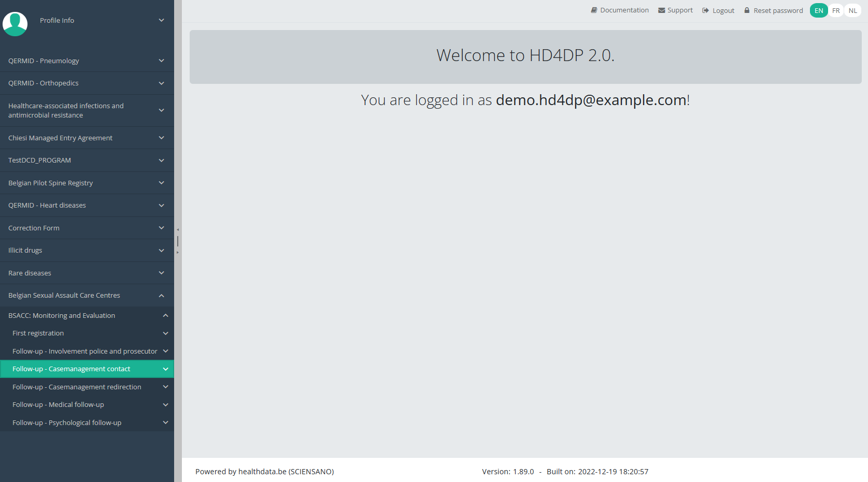
Task: Click the Reset password lock icon
Action: [x=747, y=10]
